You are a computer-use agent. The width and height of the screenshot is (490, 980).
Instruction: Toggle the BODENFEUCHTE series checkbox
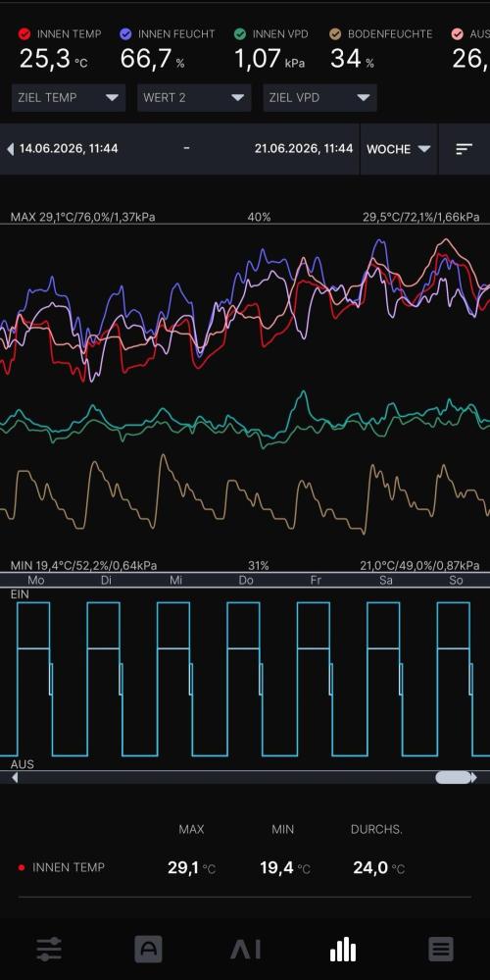coord(335,33)
